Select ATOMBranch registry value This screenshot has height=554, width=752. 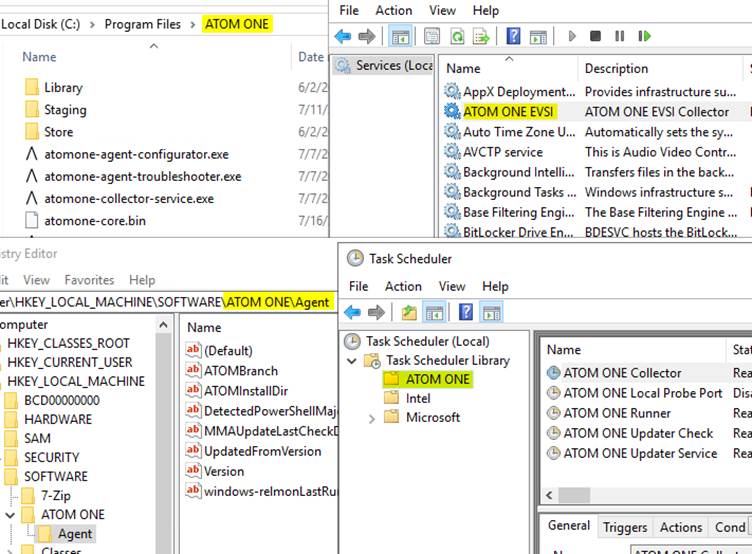(x=241, y=371)
